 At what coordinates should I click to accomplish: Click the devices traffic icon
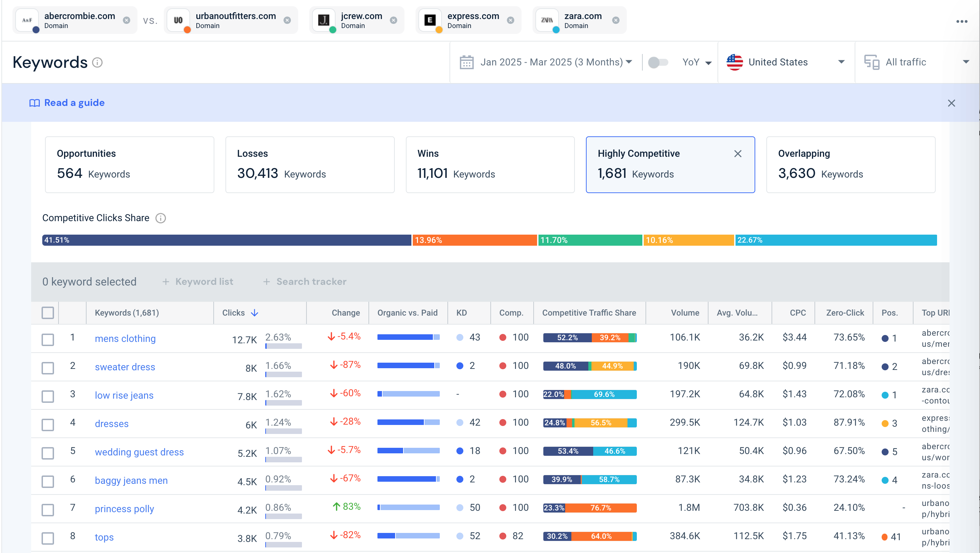pyautogui.click(x=872, y=62)
